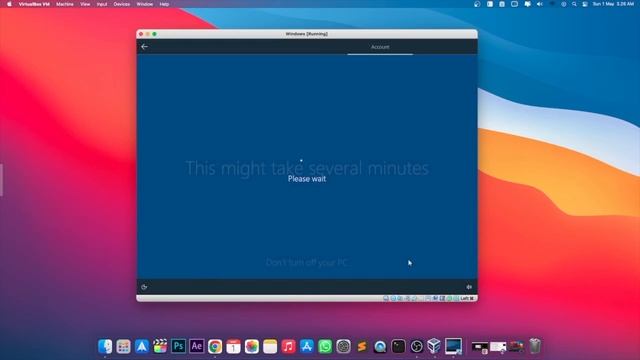Open Google Chrome from the Dock
The image size is (640, 360).
pyautogui.click(x=215, y=346)
